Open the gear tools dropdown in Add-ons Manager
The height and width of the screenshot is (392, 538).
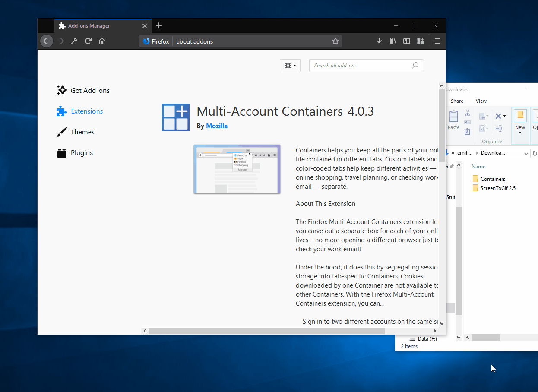point(290,65)
